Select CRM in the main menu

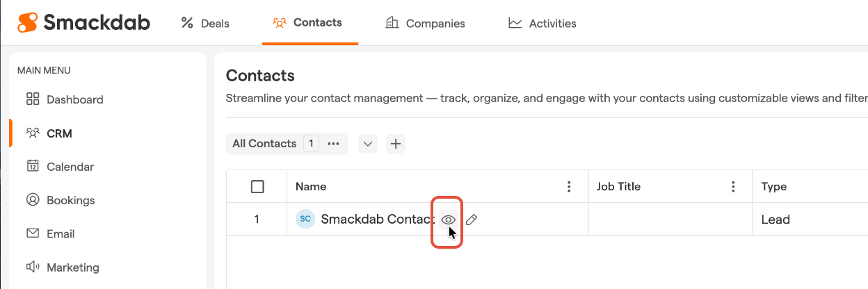59,133
